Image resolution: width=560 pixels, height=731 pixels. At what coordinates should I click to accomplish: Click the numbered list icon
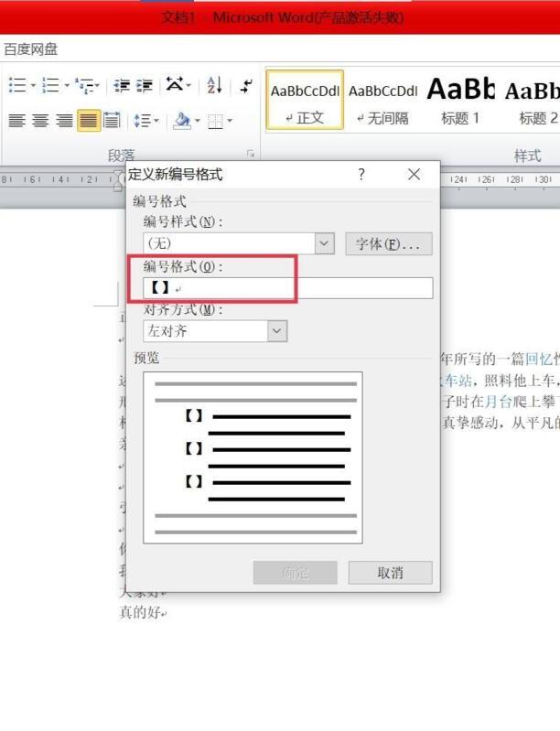[49, 86]
